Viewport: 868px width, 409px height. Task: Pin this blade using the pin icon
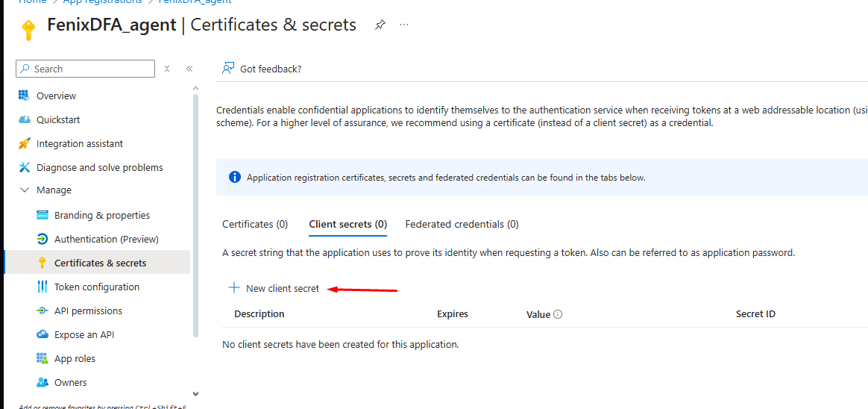(x=380, y=25)
